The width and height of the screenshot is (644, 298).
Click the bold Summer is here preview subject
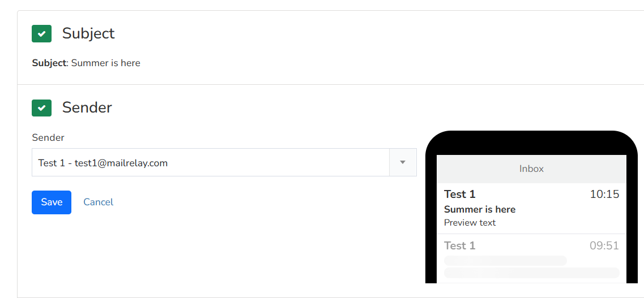click(x=480, y=209)
